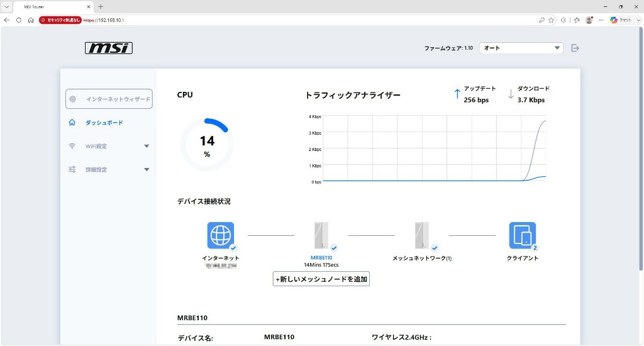Click the browser extensions icon
The width and height of the screenshot is (644, 346).
(x=563, y=20)
